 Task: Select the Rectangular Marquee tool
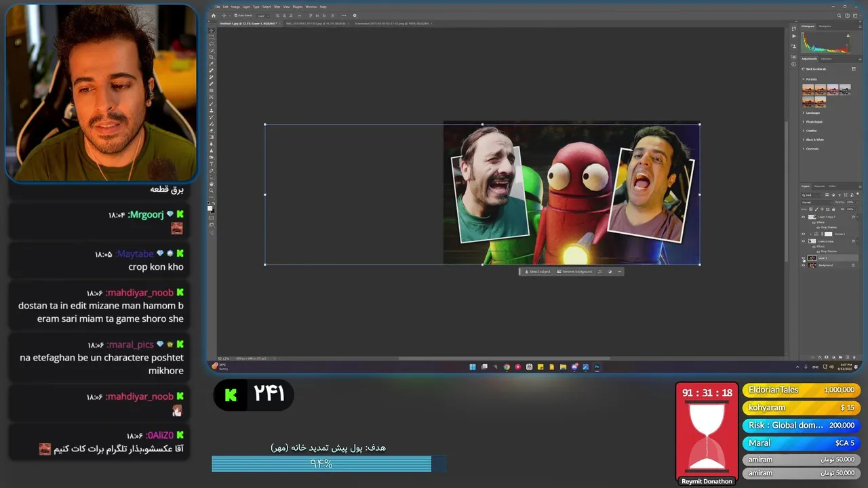pos(212,37)
